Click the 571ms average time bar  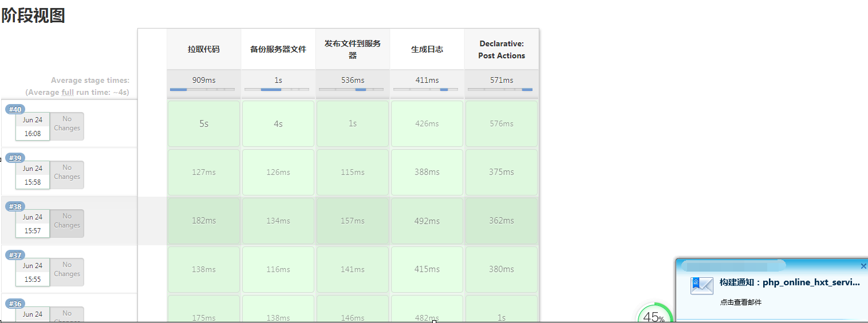coord(500,89)
